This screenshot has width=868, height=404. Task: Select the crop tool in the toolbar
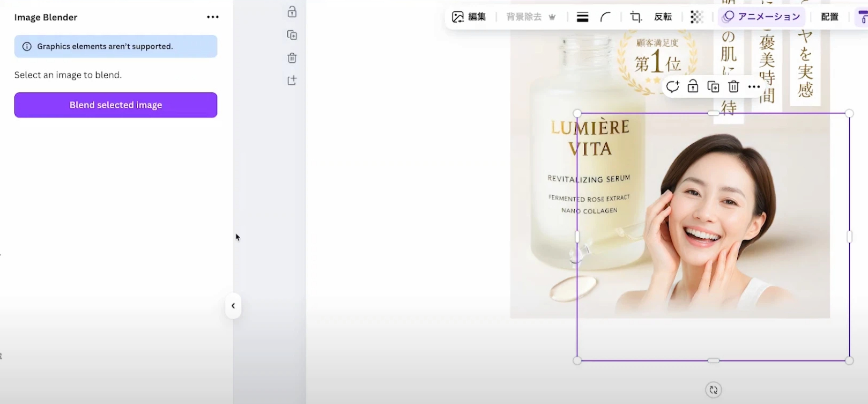tap(636, 17)
